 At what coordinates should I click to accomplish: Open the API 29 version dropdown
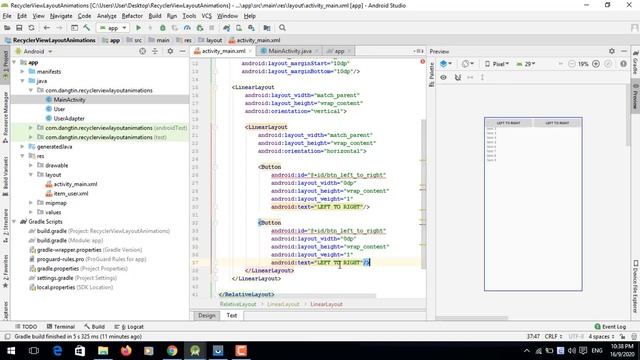(526, 64)
